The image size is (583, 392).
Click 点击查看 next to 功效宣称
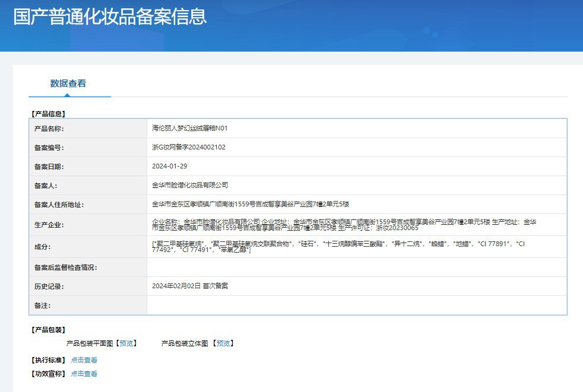tap(84, 374)
